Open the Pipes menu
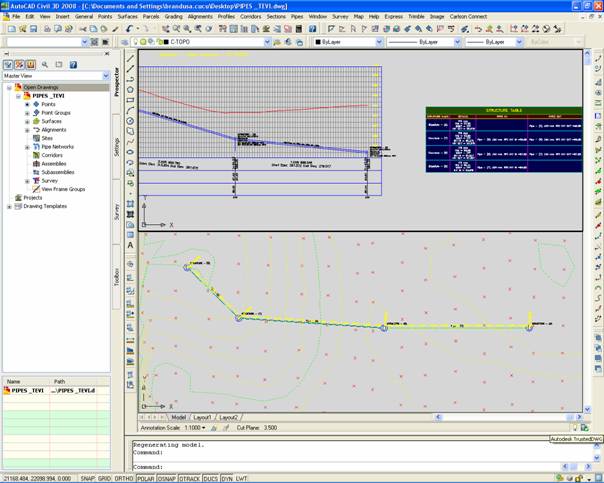 297,17
